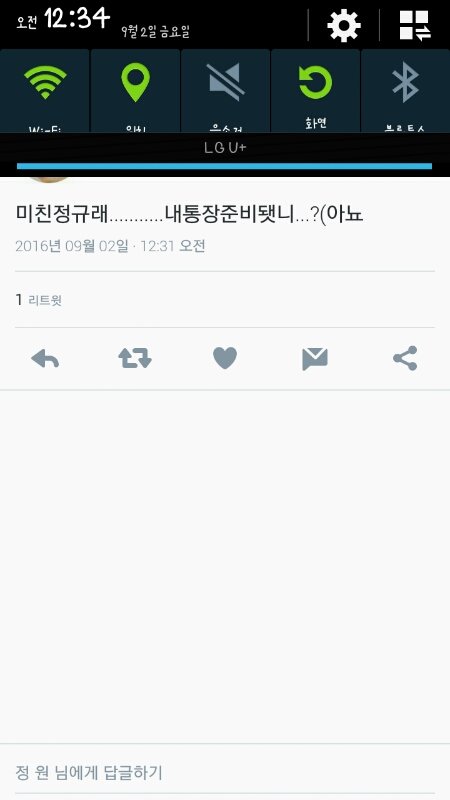View the 1 리트윗 retweet count
The width and height of the screenshot is (450, 800).
click(39, 300)
